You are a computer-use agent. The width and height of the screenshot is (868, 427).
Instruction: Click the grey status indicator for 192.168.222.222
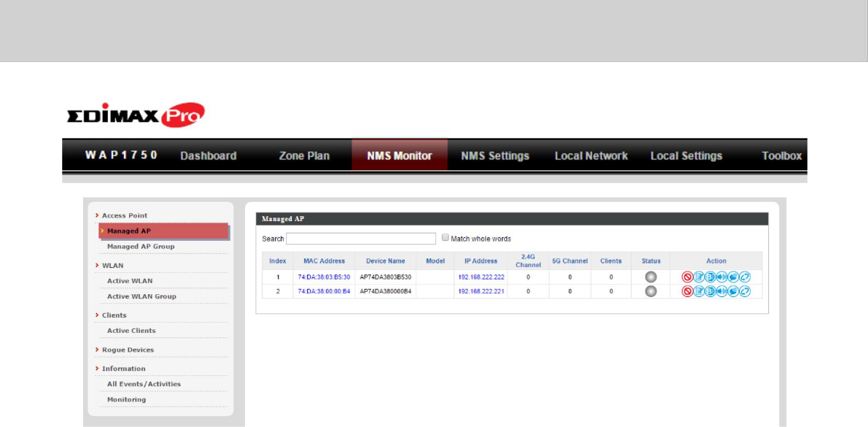point(651,277)
